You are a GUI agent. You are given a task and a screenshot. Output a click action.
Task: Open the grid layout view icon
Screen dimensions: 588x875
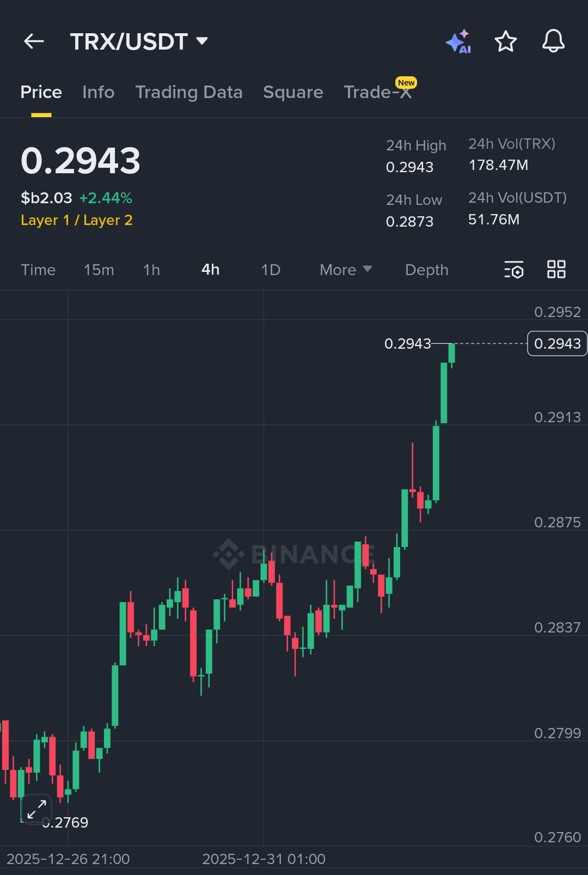(x=556, y=270)
